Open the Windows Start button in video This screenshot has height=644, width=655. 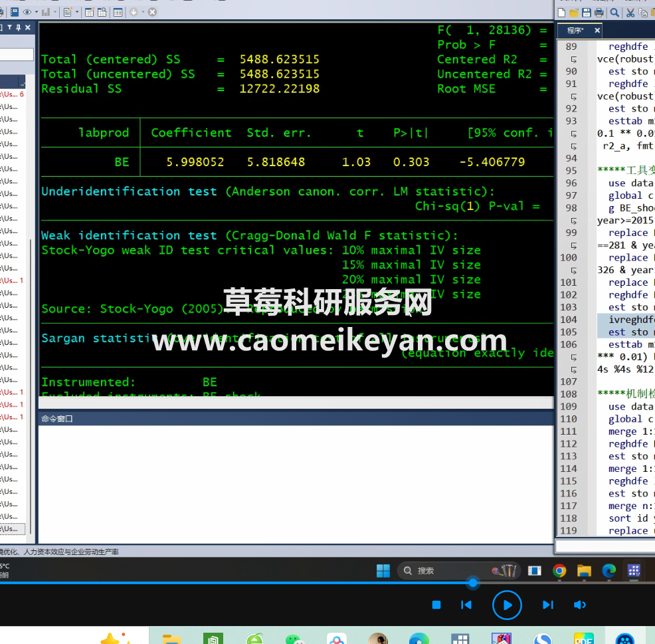pos(383,571)
